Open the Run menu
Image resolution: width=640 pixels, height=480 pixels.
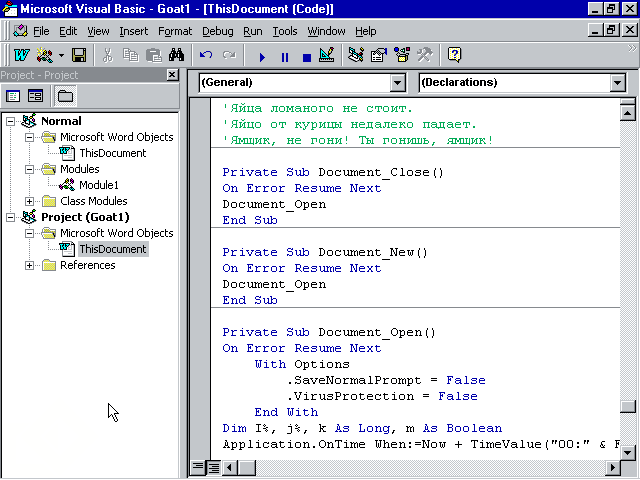tap(253, 31)
